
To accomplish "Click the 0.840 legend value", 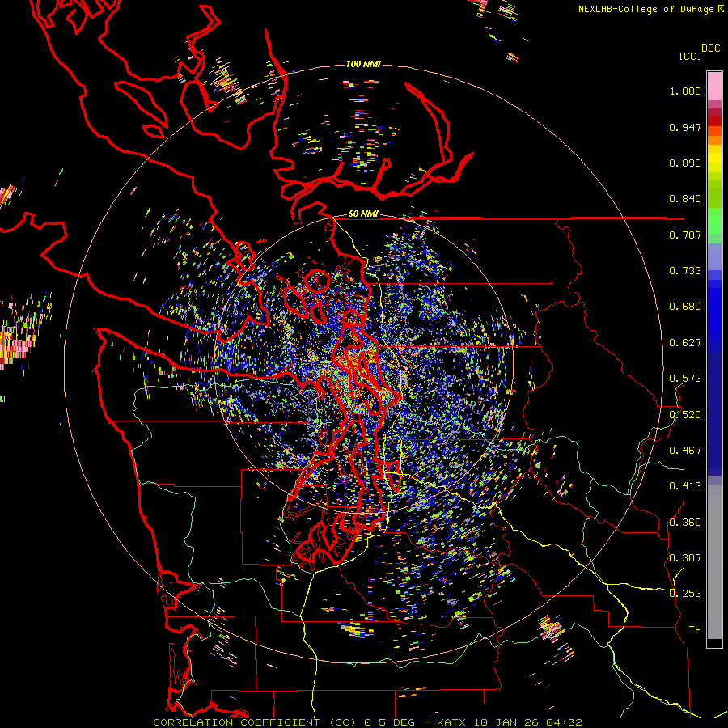I will (685, 199).
